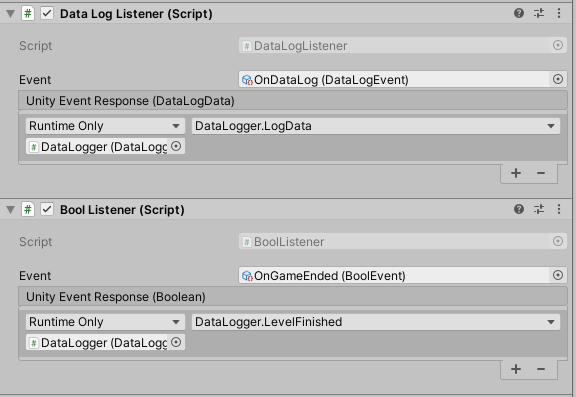Open help for Bool Listener component
This screenshot has width=576, height=397.
click(x=519, y=209)
